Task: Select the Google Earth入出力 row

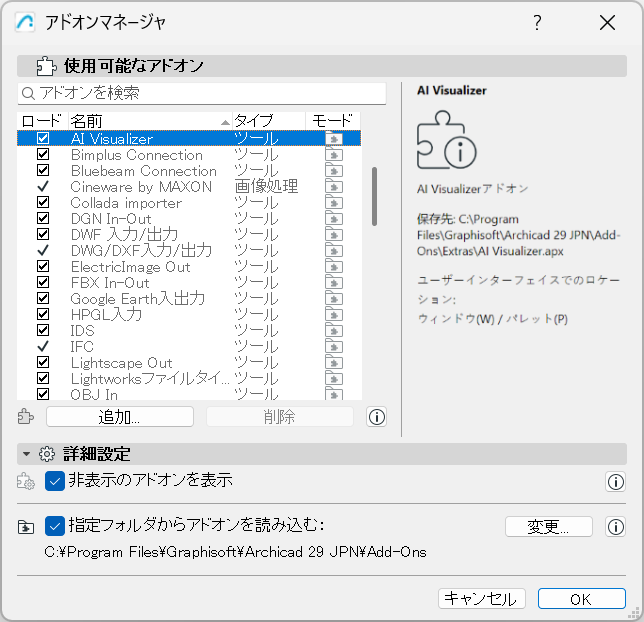Action: 189,299
